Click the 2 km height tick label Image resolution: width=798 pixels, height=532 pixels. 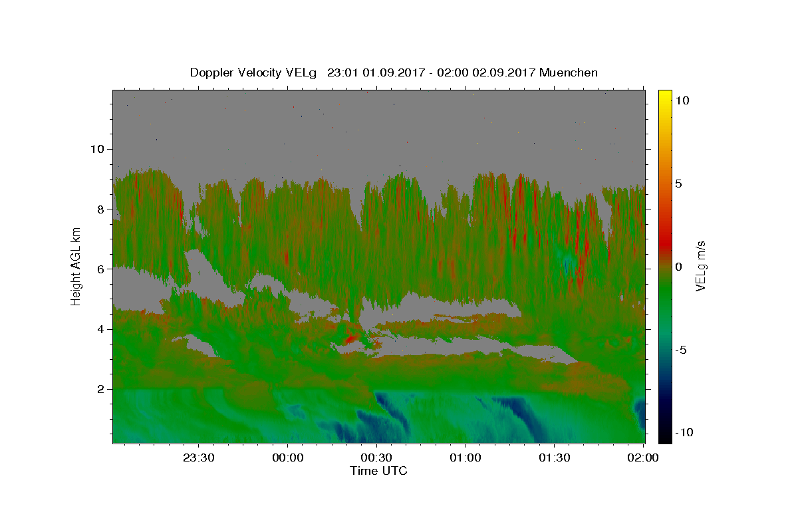[100, 388]
